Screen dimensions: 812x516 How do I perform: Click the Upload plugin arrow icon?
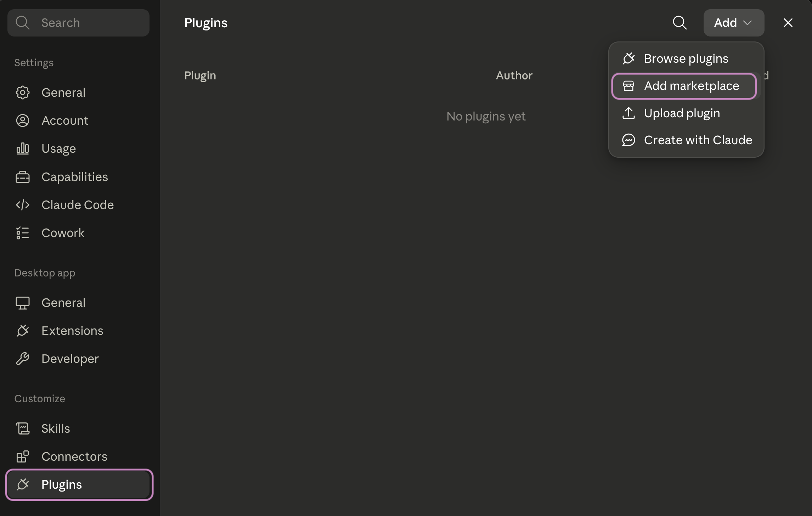[x=628, y=113]
